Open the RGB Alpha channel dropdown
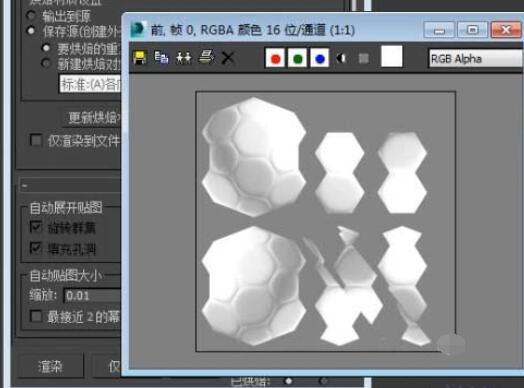Screen dimensions: 524x388 click(x=476, y=59)
